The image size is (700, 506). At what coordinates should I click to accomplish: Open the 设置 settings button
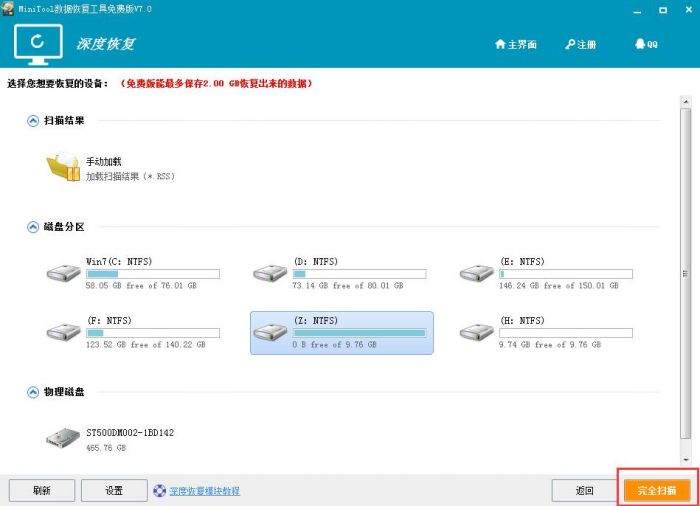(114, 491)
